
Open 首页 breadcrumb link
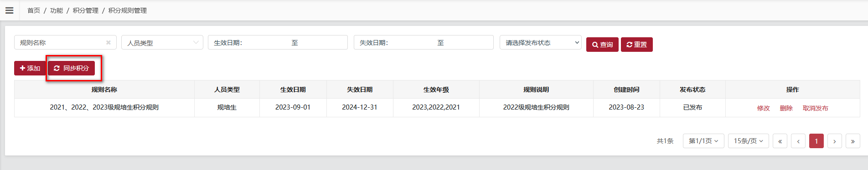[34, 10]
